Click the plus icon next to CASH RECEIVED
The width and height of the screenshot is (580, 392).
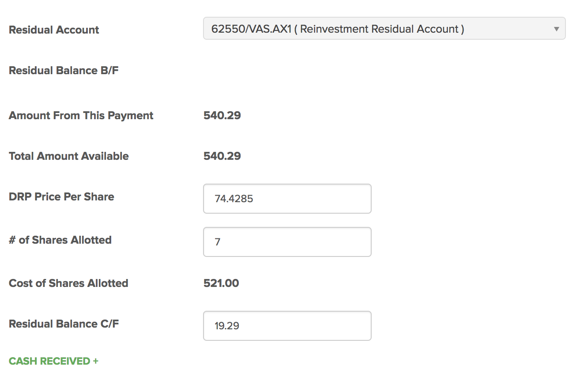tap(95, 361)
